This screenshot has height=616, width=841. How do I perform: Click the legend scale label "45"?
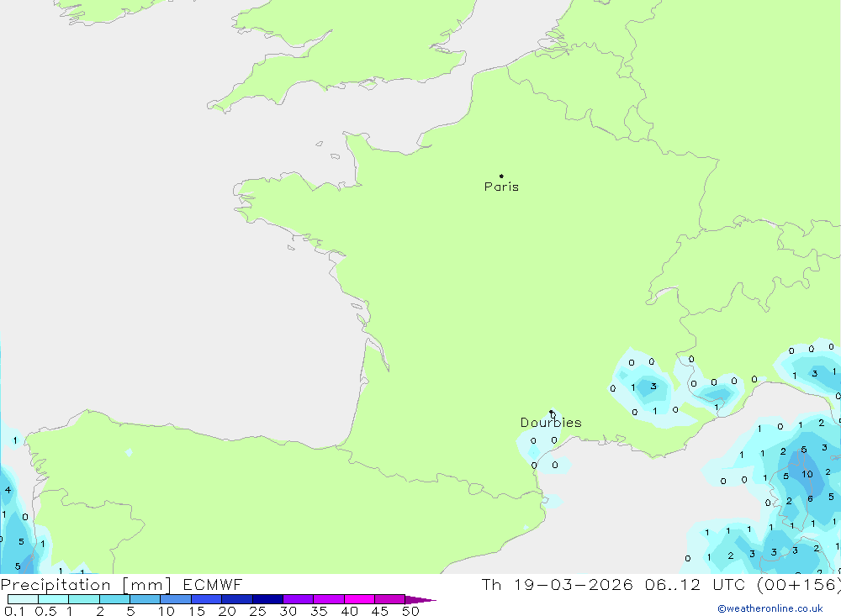coord(380,611)
